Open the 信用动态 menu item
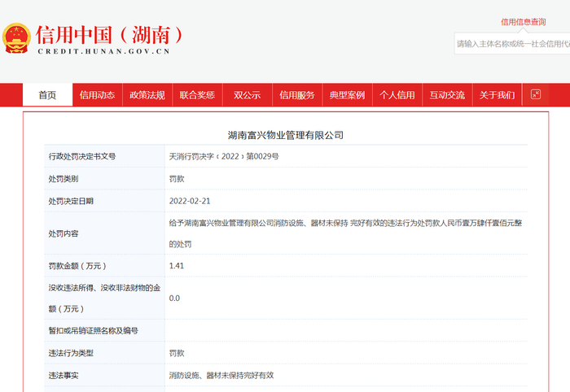Screen dimensions: 570x392 97,95
